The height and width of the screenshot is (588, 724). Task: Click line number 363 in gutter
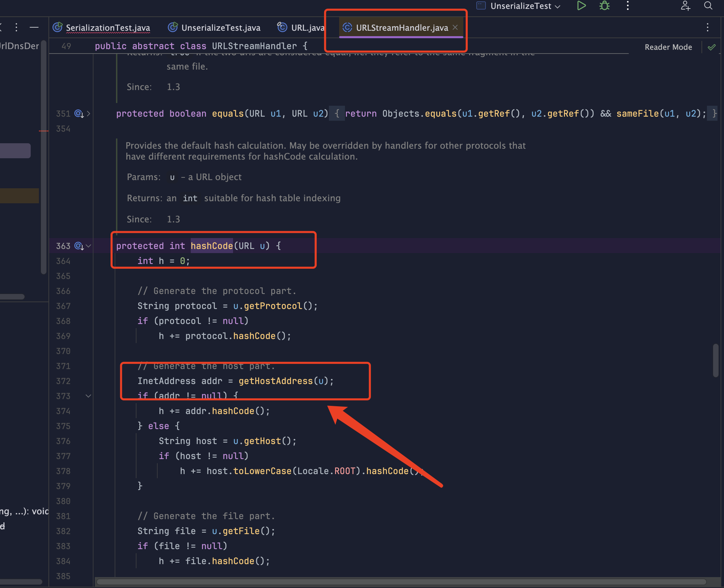63,246
